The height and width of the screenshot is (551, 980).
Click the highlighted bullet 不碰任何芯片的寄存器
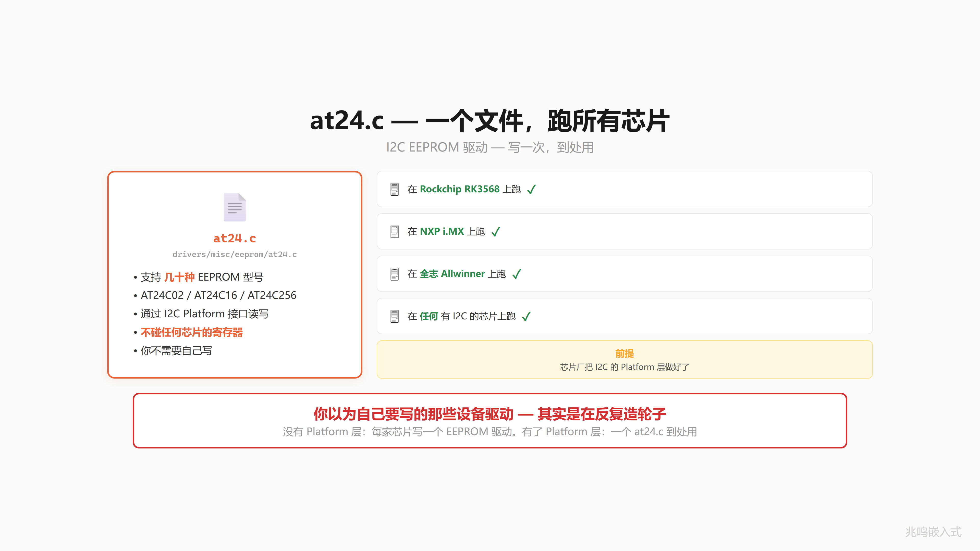coord(188,333)
